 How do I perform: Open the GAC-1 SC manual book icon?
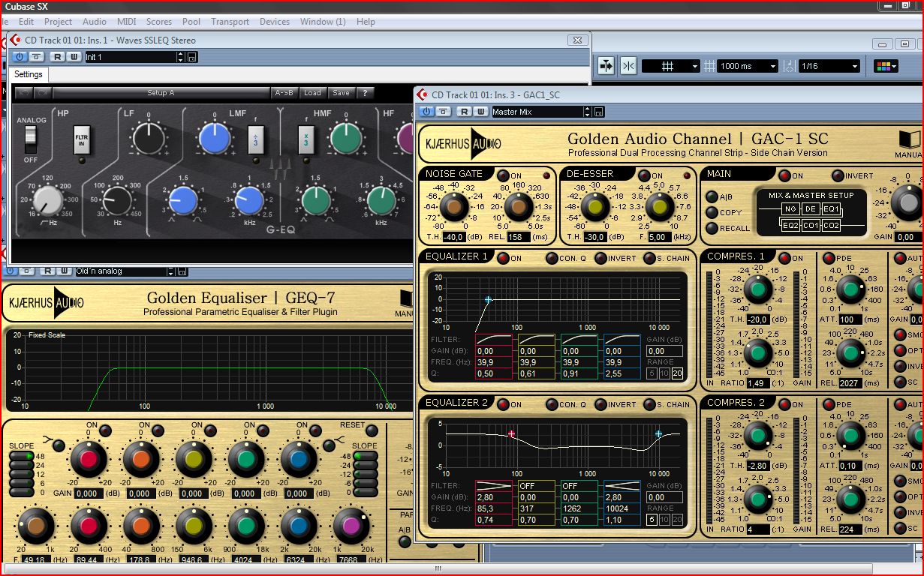[x=909, y=140]
